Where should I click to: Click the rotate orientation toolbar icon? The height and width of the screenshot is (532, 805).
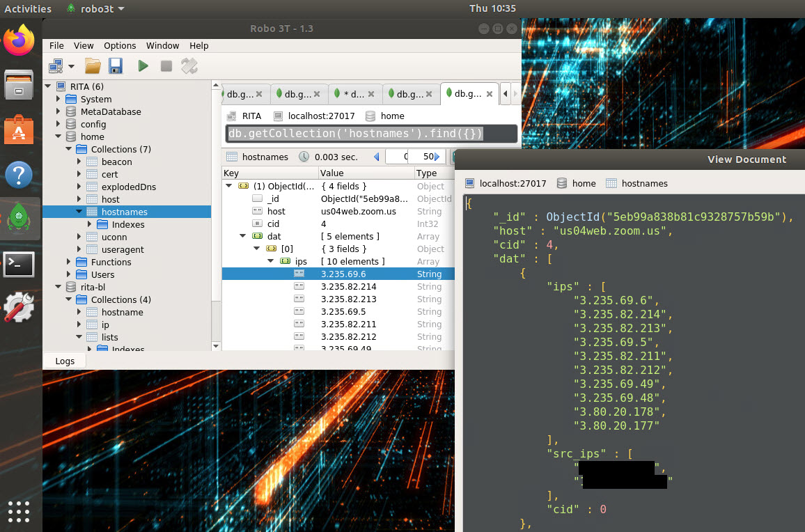(x=189, y=66)
